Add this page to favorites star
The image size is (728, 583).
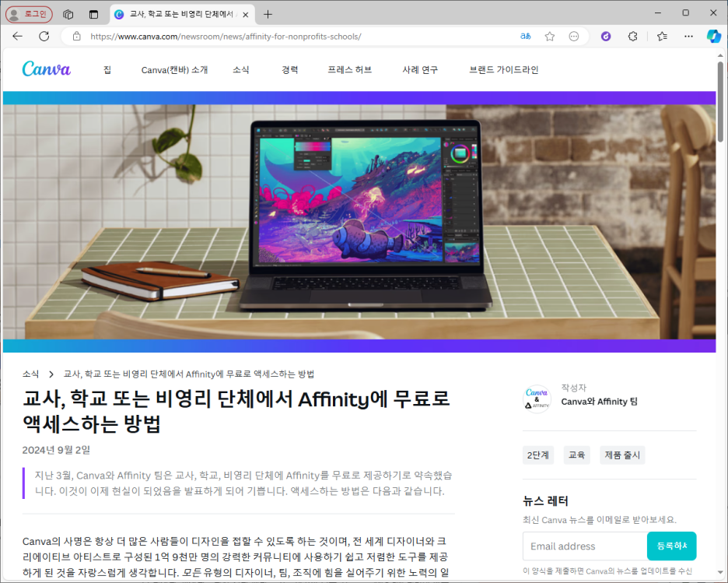(x=550, y=37)
